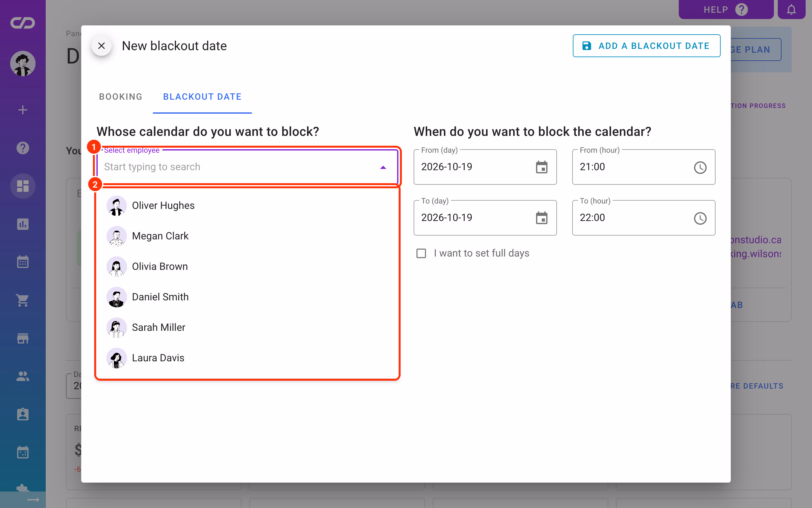This screenshot has width=812, height=508.
Task: Pick Daniel Smith in the list
Action: (x=247, y=297)
